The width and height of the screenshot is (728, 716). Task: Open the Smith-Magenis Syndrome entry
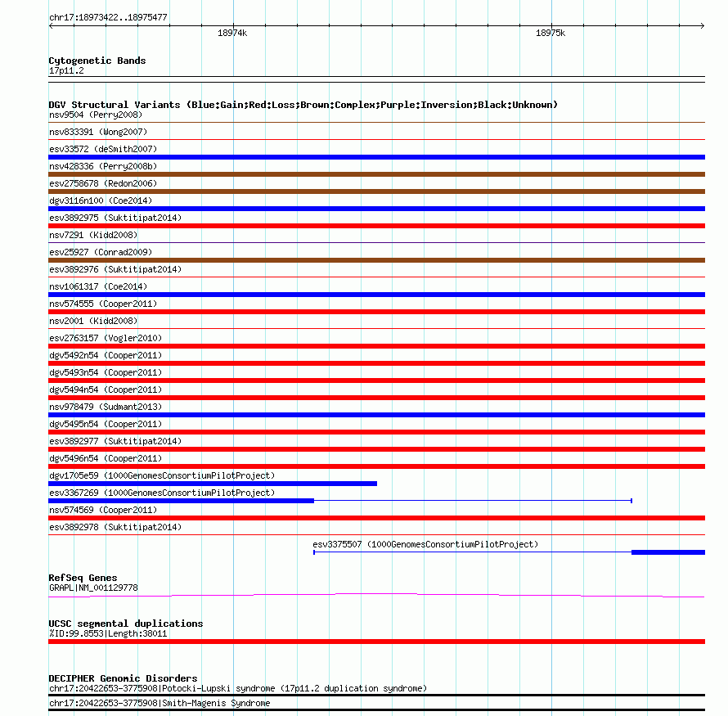[160, 703]
